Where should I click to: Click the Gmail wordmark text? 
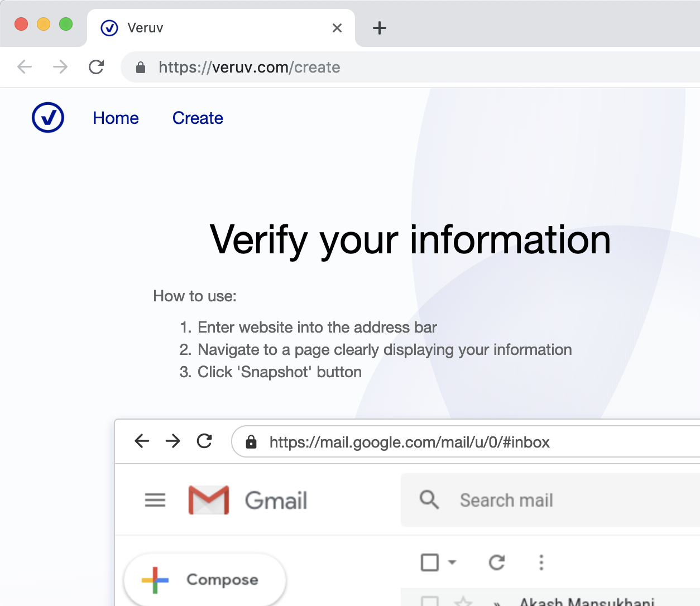pyautogui.click(x=276, y=501)
